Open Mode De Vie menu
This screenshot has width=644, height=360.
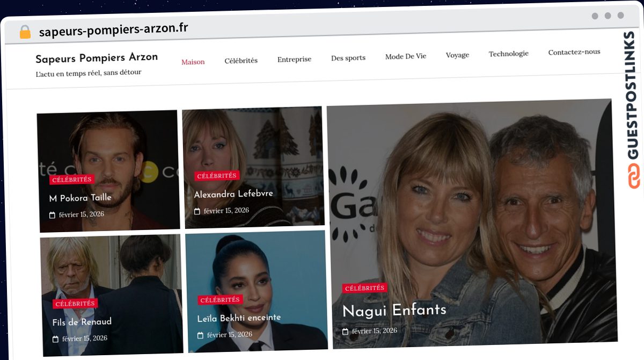(x=406, y=56)
